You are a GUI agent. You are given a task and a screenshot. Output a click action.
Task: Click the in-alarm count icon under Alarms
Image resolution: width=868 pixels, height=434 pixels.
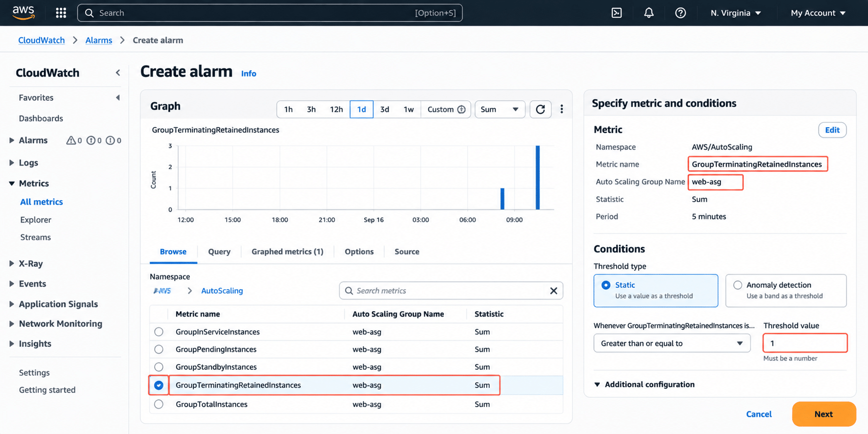(x=71, y=140)
